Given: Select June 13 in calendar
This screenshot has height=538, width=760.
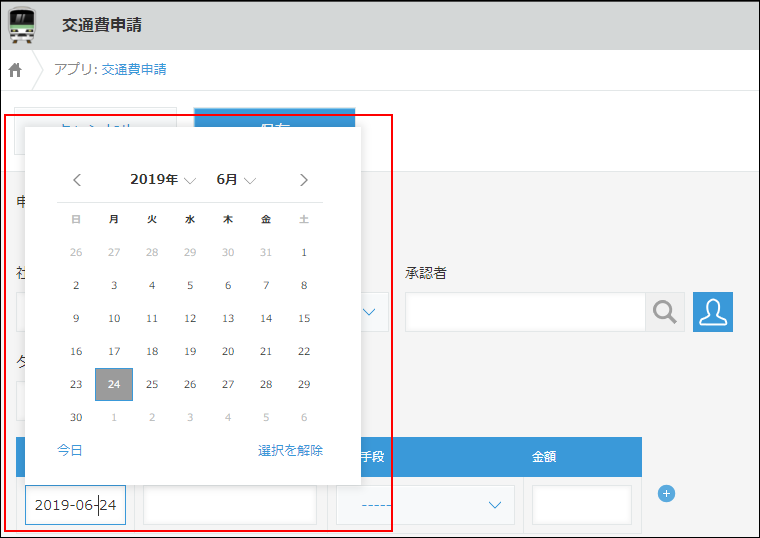Looking at the screenshot, I should [x=228, y=318].
